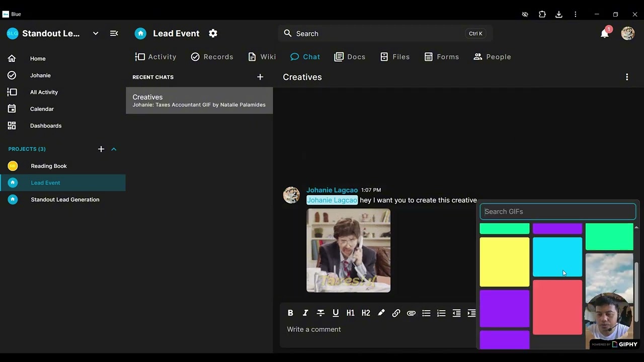Open browser three-dot menu
The height and width of the screenshot is (362, 644).
(x=576, y=14)
